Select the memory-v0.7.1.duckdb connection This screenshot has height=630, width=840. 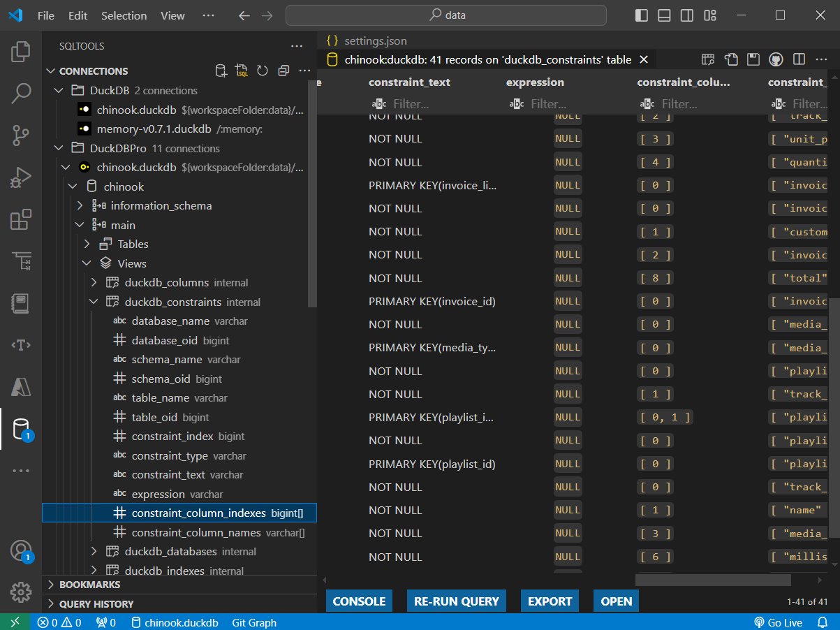point(179,129)
